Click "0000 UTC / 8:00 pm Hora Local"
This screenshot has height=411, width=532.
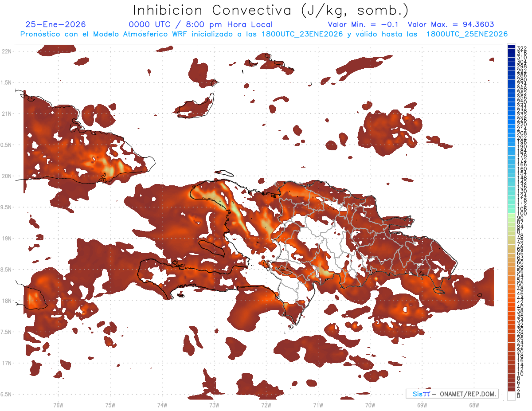tap(200, 24)
